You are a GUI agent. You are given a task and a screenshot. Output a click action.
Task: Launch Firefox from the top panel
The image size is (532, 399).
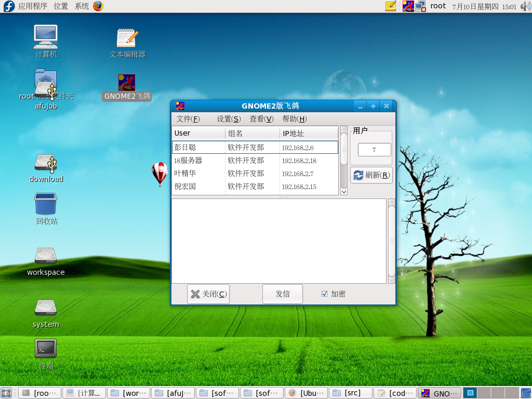tap(98, 6)
